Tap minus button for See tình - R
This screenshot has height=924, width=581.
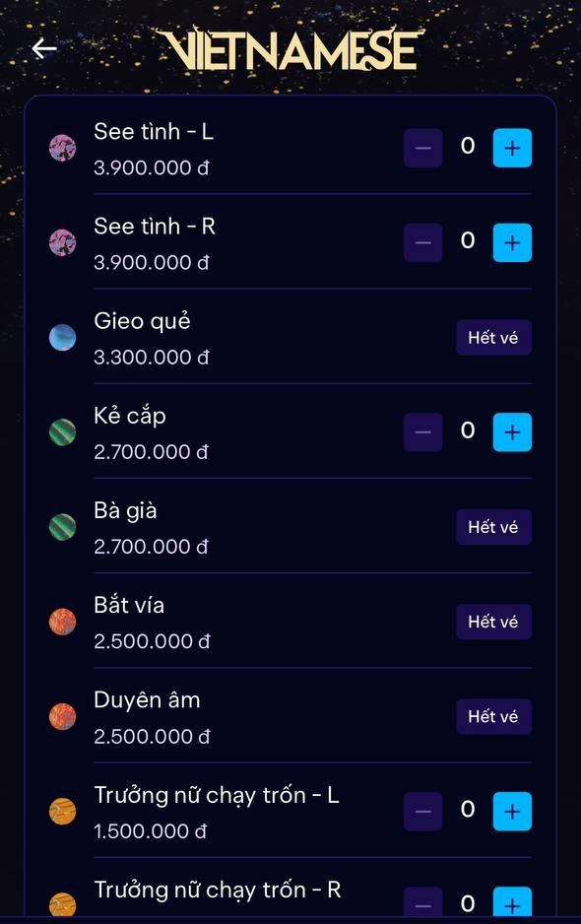(423, 242)
